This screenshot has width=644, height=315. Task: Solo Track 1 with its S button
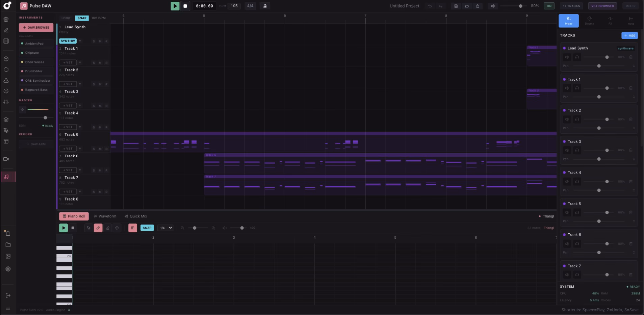(x=94, y=63)
